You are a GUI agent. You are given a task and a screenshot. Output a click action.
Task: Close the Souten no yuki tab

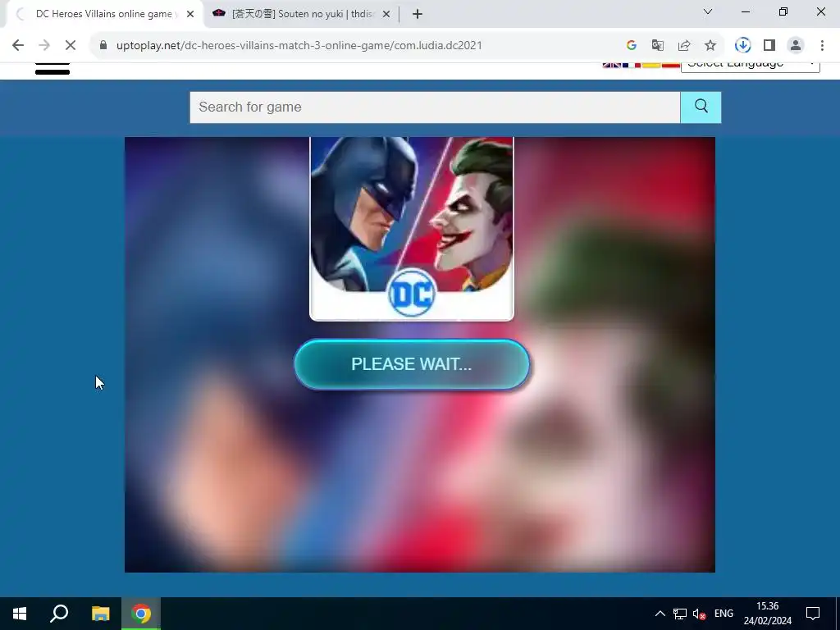386,14
